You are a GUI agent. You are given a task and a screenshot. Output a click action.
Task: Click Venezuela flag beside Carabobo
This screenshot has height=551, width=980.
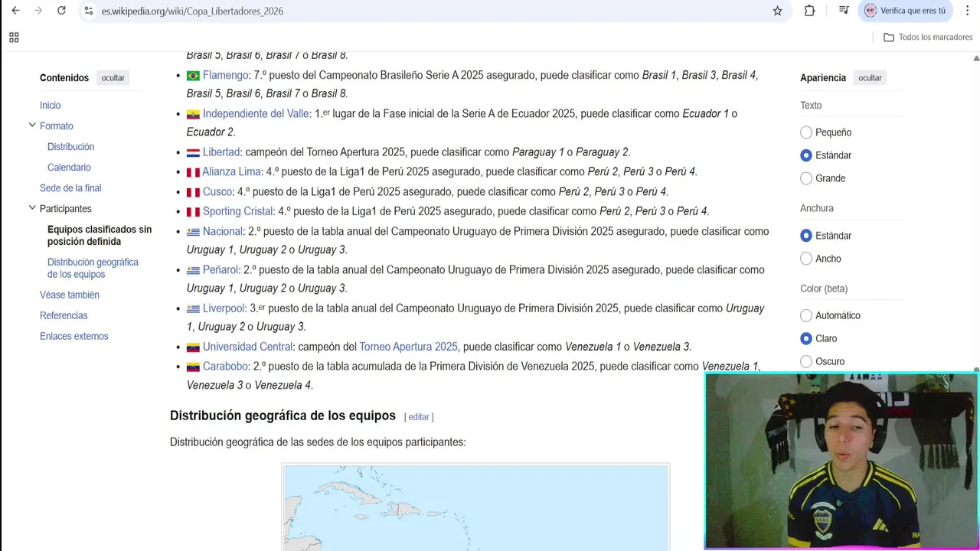193,367
